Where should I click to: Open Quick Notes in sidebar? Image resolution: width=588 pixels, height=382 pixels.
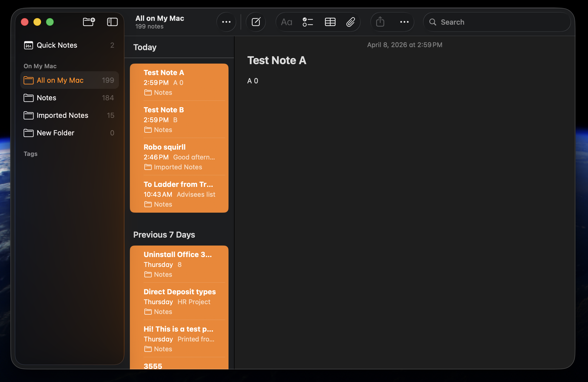(x=57, y=45)
